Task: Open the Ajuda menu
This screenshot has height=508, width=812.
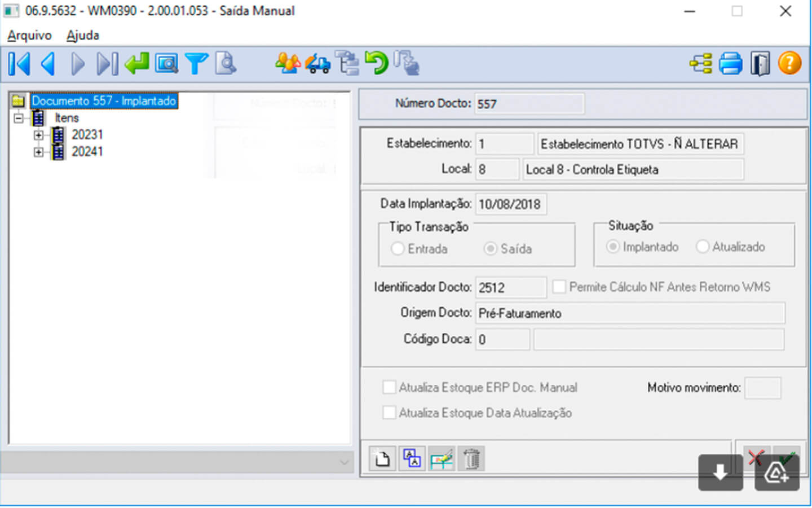Action: click(x=82, y=36)
